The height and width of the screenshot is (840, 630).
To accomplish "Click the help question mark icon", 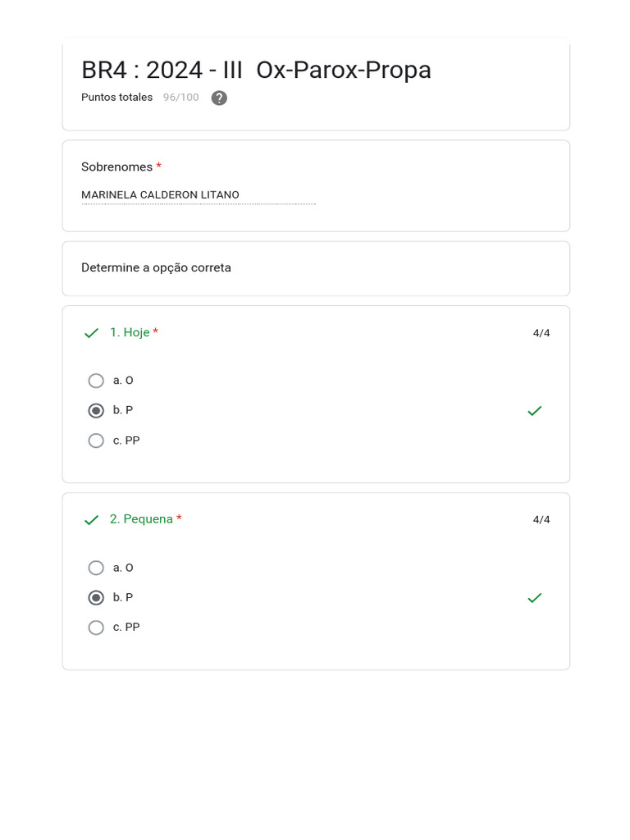I will [x=219, y=98].
